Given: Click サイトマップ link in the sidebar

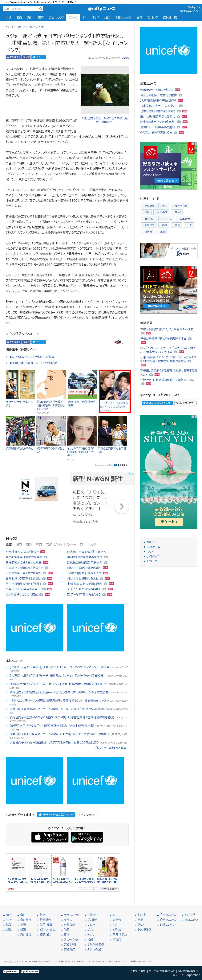Looking at the screenshot, I should (x=152, y=556).
